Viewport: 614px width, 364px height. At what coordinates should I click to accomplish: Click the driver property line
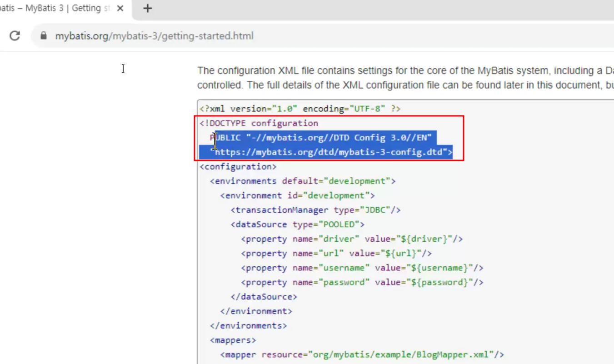click(352, 239)
